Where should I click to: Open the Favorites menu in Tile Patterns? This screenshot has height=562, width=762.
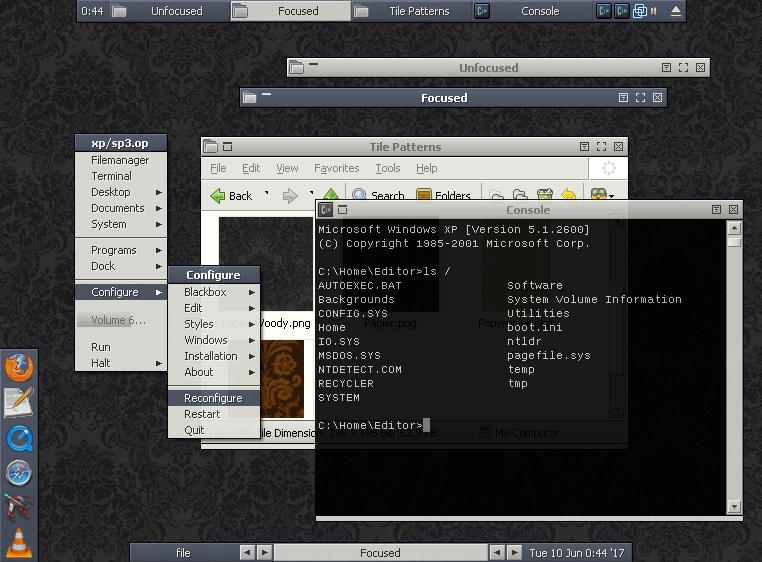click(336, 168)
